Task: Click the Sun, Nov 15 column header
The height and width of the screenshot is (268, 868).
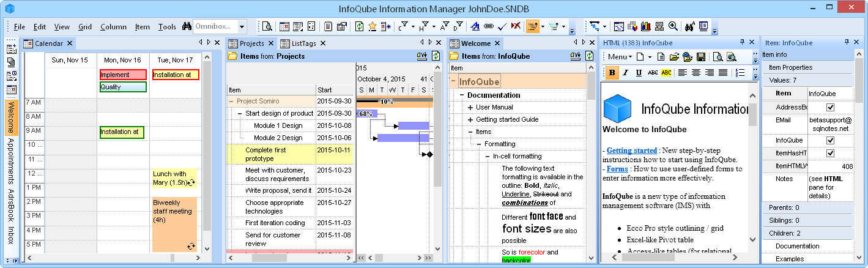Action: (x=70, y=60)
